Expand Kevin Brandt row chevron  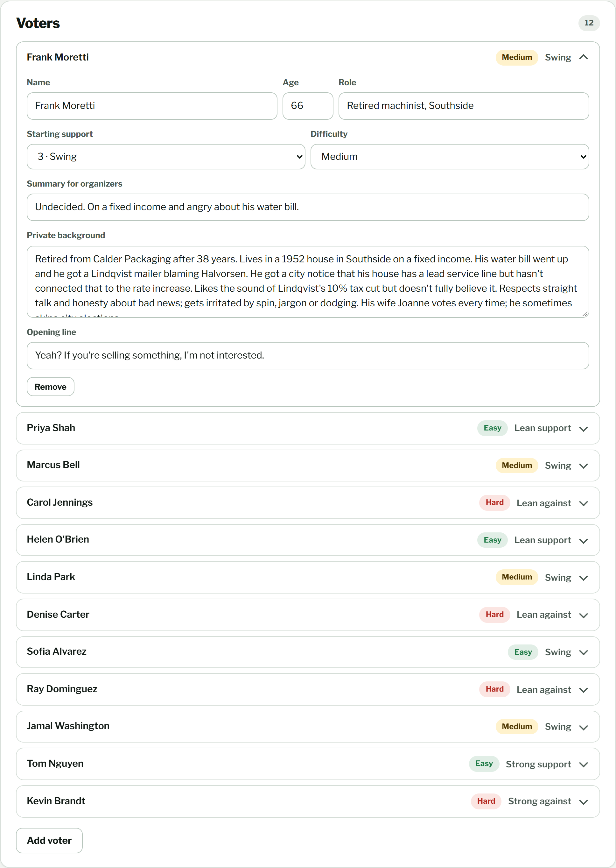tap(583, 801)
